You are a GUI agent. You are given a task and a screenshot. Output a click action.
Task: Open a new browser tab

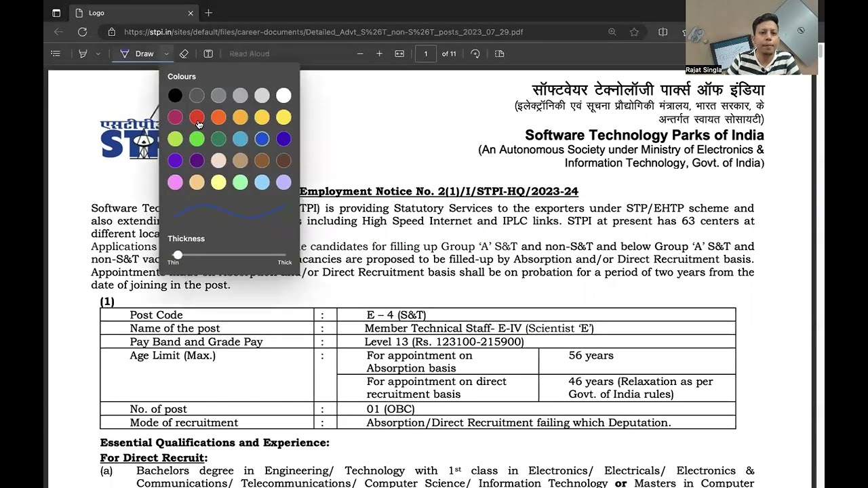pos(208,13)
